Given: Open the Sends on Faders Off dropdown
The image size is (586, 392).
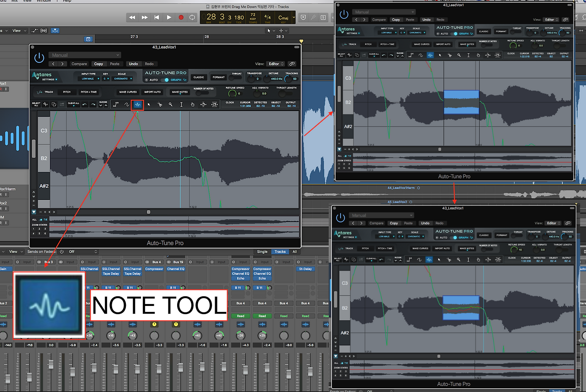Looking at the screenshot, I should coord(83,251).
